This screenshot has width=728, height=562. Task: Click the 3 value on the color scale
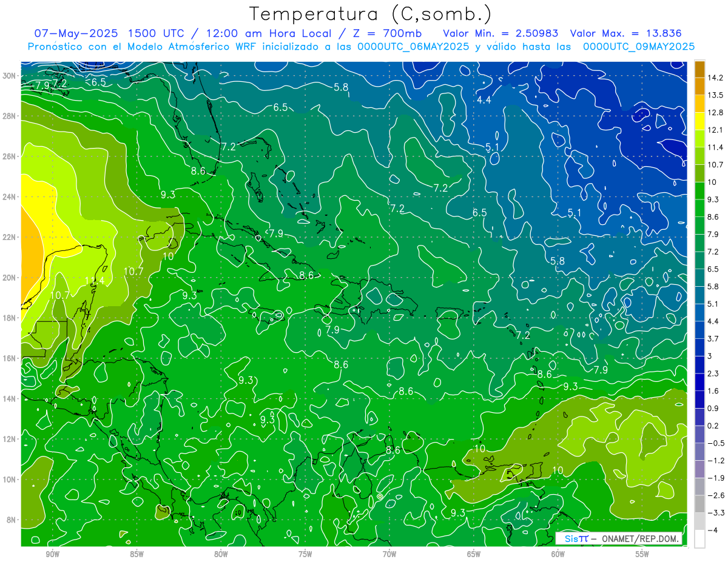pyautogui.click(x=710, y=356)
